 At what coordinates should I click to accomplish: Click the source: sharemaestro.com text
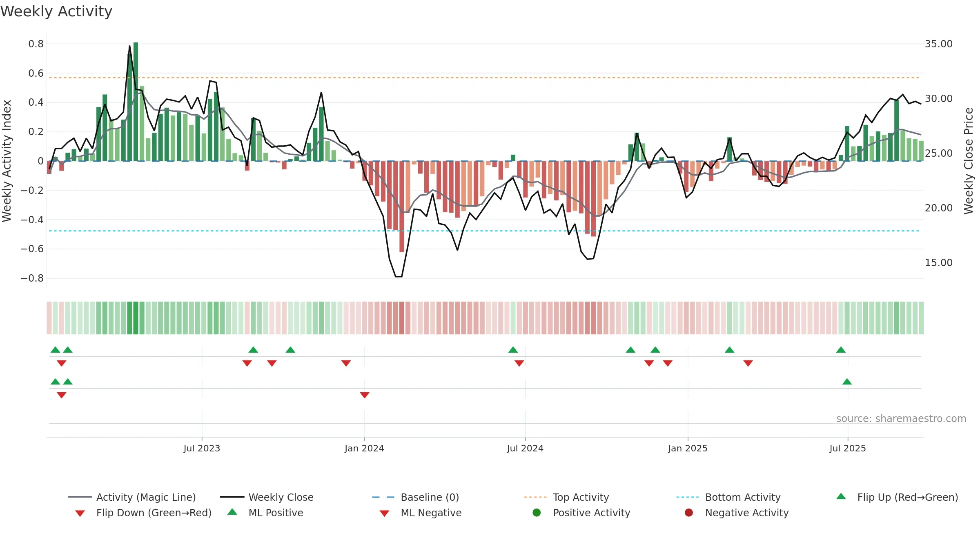pyautogui.click(x=901, y=419)
